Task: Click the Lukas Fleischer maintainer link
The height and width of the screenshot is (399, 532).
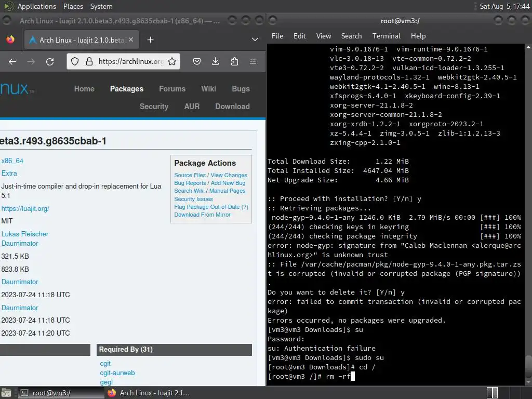Action: coord(25,234)
